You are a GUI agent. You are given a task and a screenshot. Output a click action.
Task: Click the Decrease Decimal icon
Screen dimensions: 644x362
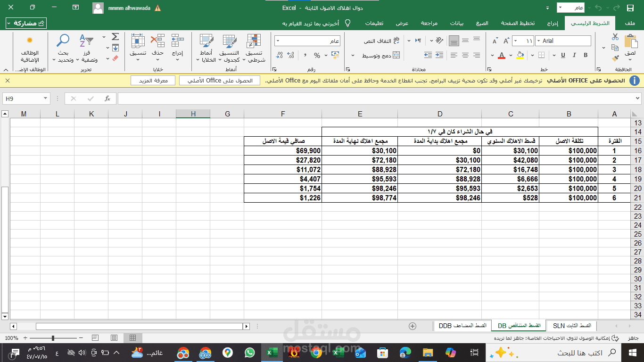(x=280, y=55)
